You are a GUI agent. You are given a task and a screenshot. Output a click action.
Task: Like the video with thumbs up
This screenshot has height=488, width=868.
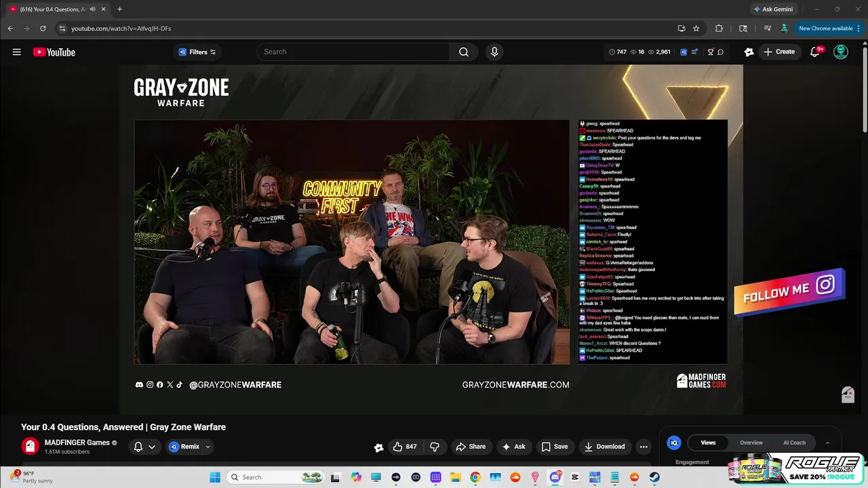pos(405,447)
